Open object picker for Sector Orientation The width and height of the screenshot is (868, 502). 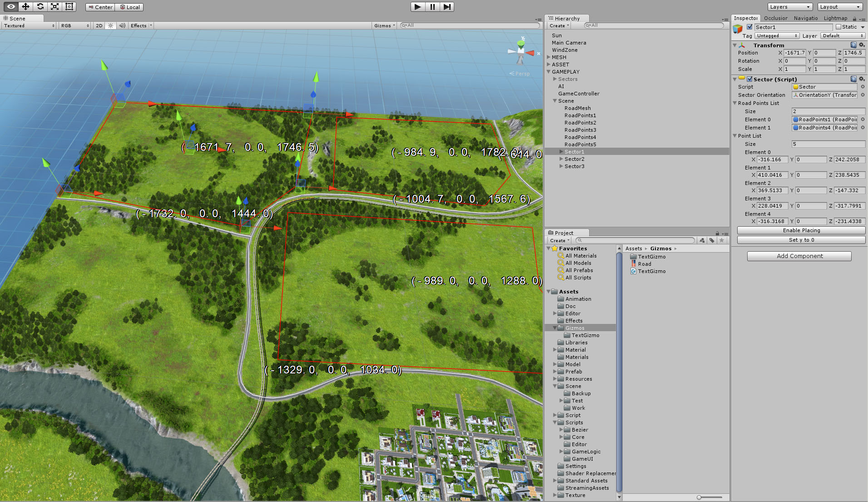coord(862,95)
